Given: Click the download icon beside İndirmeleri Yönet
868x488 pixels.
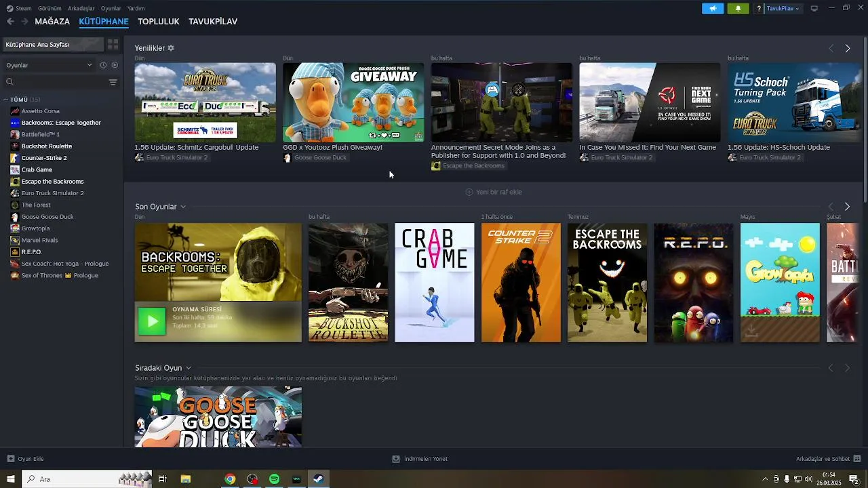Looking at the screenshot, I should (x=396, y=459).
